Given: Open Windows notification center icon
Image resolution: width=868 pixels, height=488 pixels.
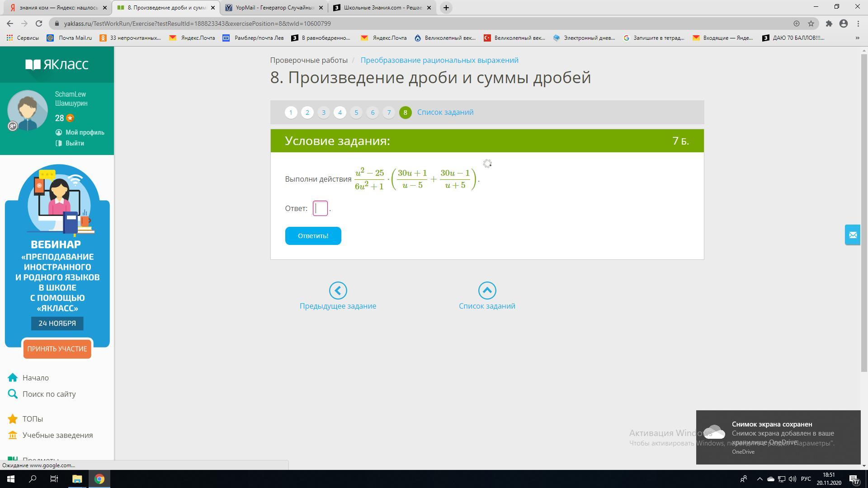Looking at the screenshot, I should tap(854, 479).
